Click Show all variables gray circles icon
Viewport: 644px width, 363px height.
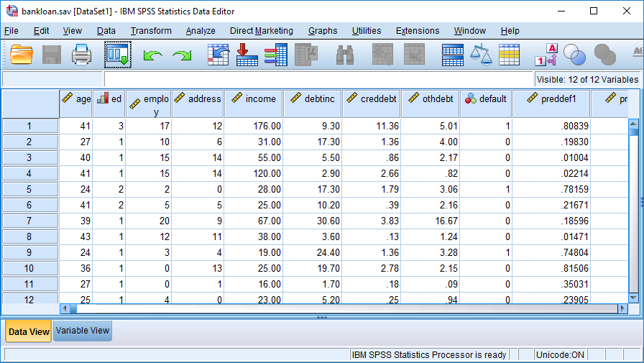click(x=605, y=55)
